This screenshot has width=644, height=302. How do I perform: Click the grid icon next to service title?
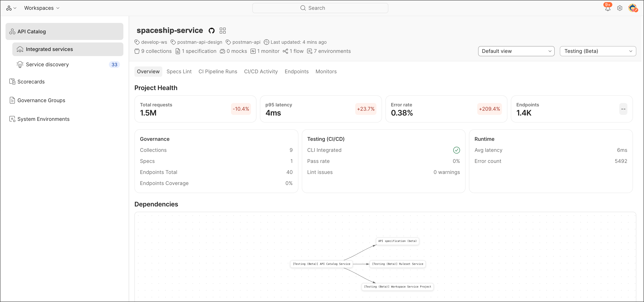[222, 30]
